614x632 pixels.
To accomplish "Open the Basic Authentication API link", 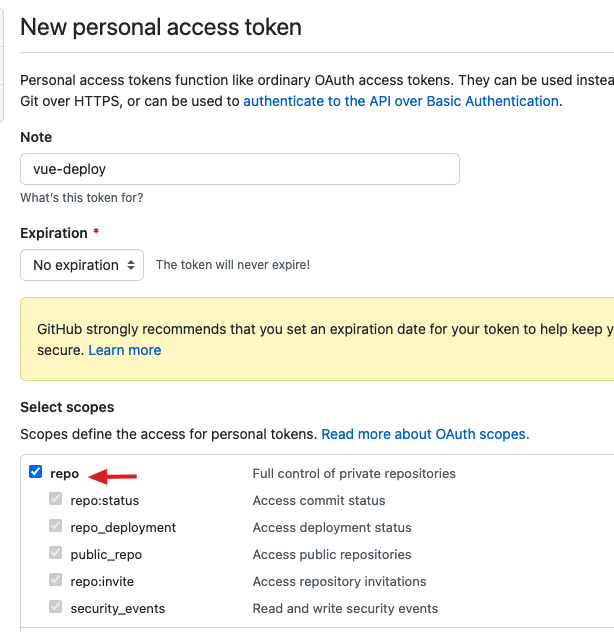I will coord(400,101).
